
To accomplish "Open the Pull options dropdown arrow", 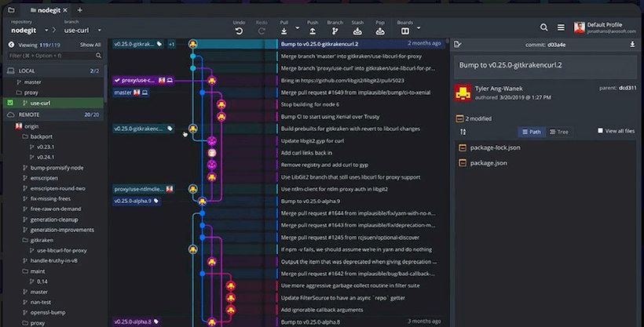I will pyautogui.click(x=298, y=28).
